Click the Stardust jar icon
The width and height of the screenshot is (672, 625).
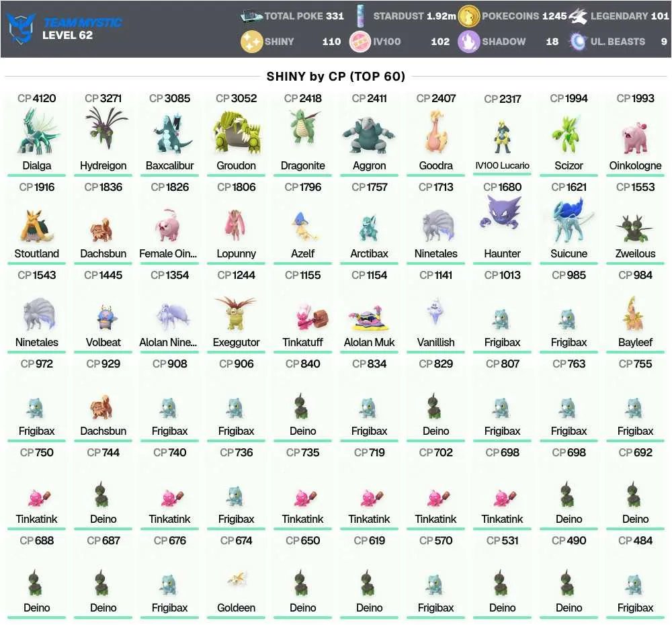point(360,16)
